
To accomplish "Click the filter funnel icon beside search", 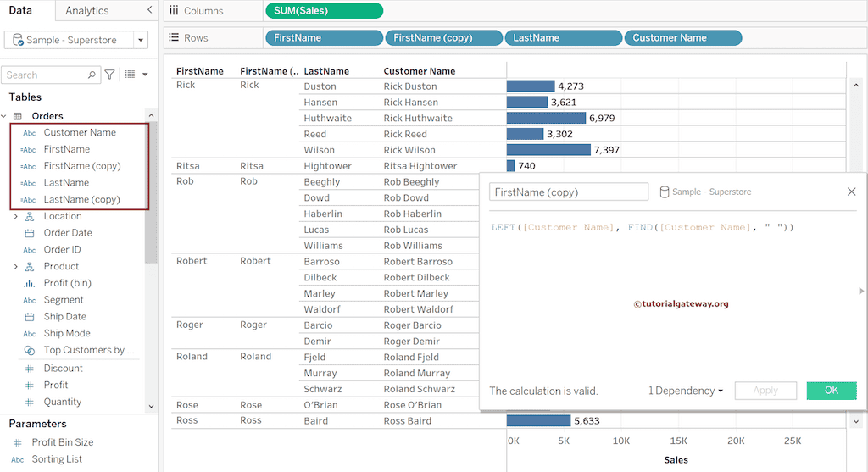I will [x=109, y=75].
